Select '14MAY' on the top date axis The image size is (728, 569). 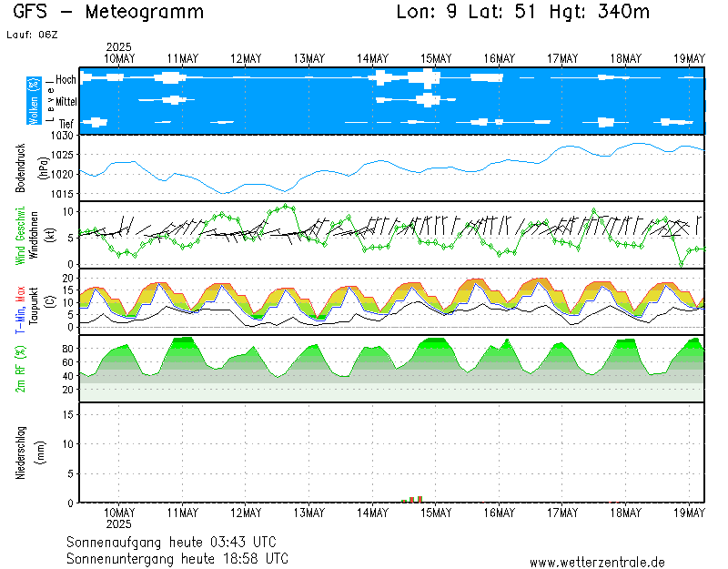373,59
